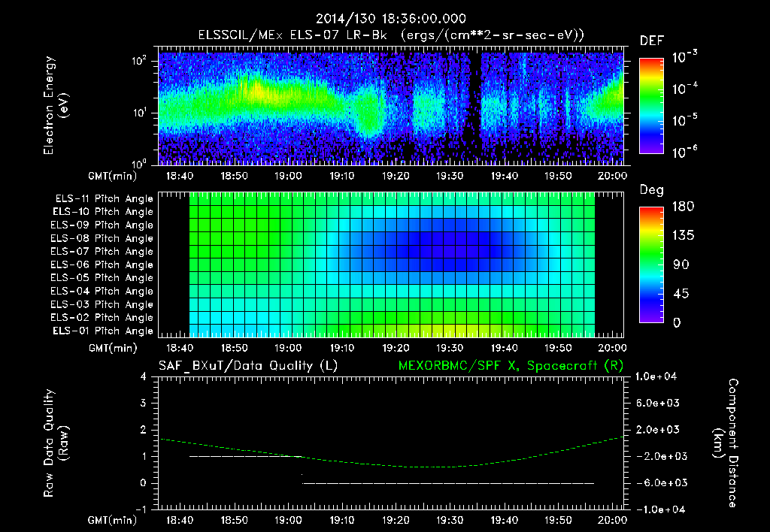
Task: Click the ELS-09 Pitch Angle row label
Action: tap(102, 225)
